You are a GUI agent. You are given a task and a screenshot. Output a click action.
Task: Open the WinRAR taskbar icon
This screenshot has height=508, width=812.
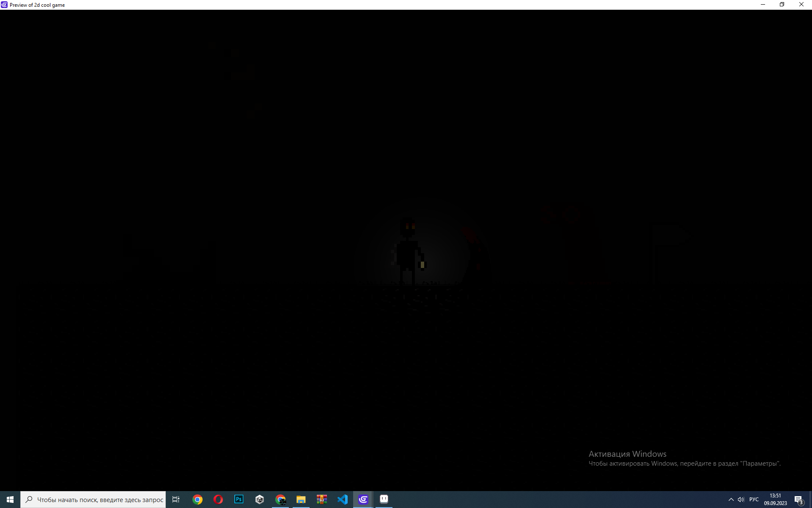(x=322, y=500)
